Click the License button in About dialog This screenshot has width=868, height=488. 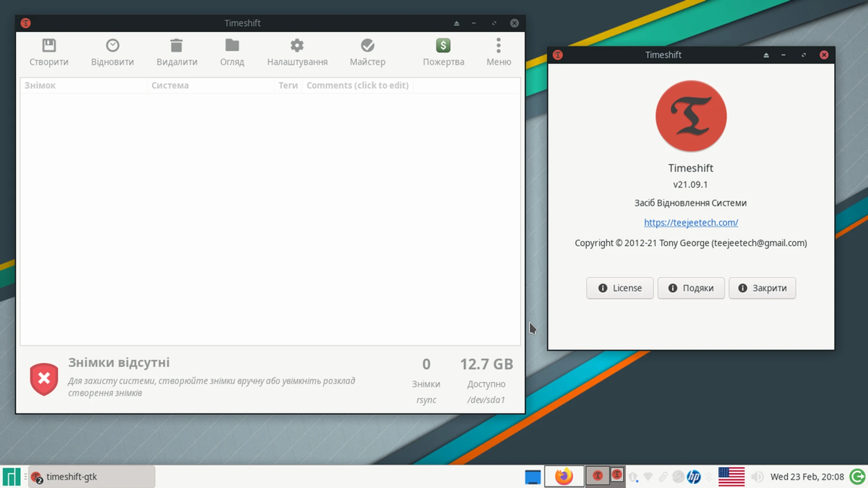tap(620, 288)
